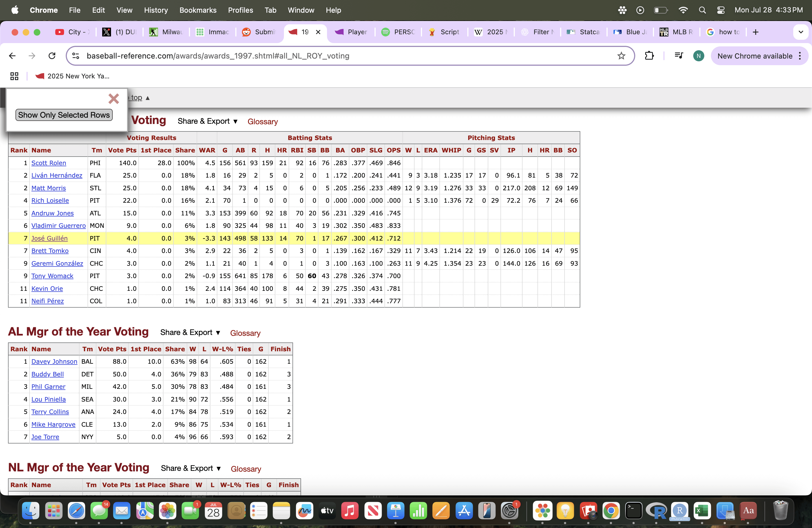This screenshot has width=812, height=528.
Task: Close the red X on selection popup
Action: [x=114, y=99]
